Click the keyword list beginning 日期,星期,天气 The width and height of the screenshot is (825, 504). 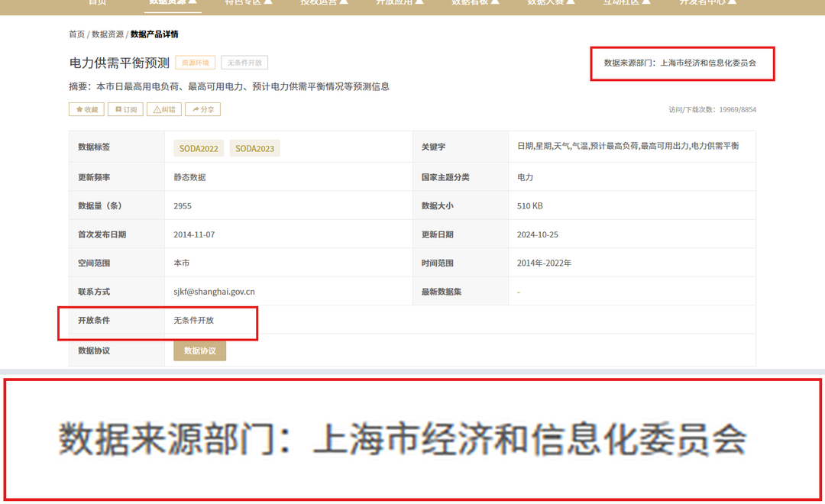628,147
